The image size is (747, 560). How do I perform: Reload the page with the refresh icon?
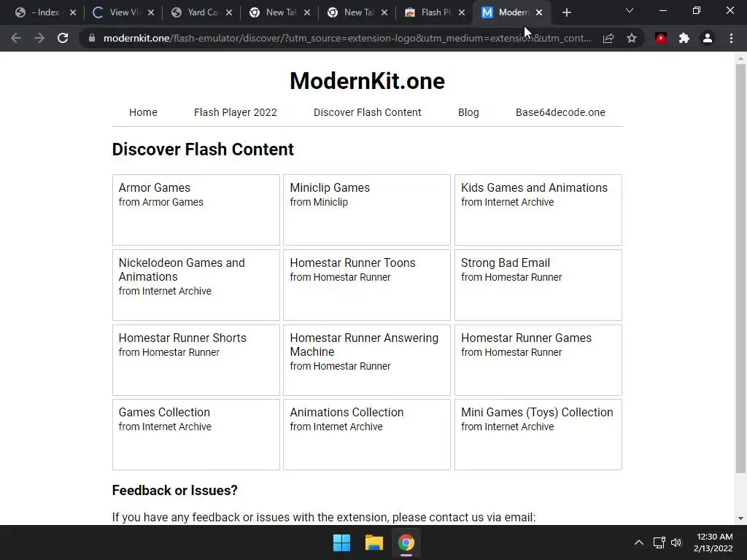point(63,38)
